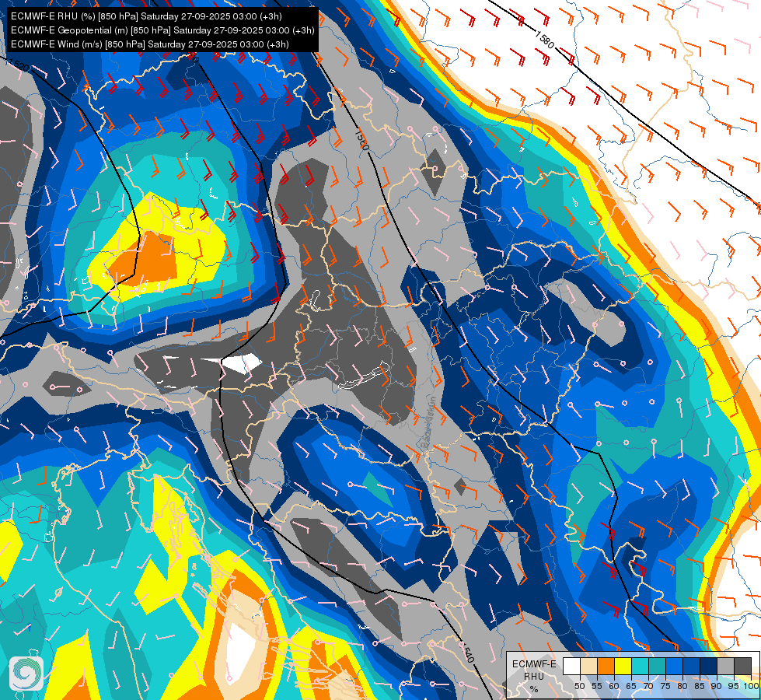Click the RHU label in the legend
This screenshot has height=700, width=761.
[x=534, y=677]
